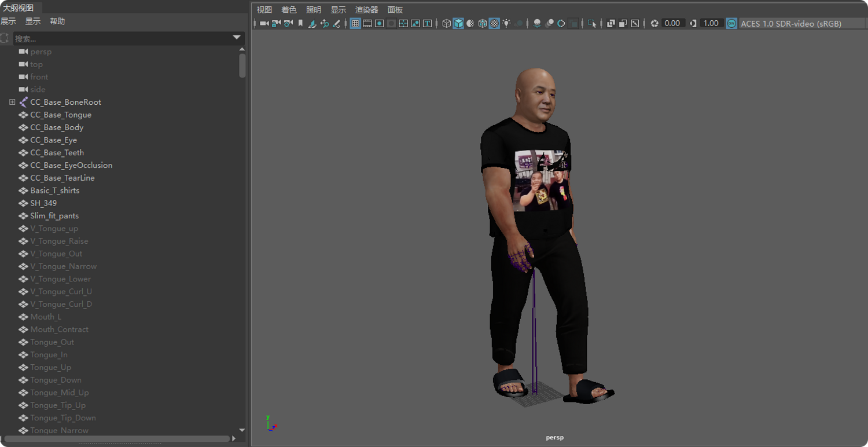868x447 pixels.
Task: Click the camera Bookmarks icon
Action: [x=300, y=24]
